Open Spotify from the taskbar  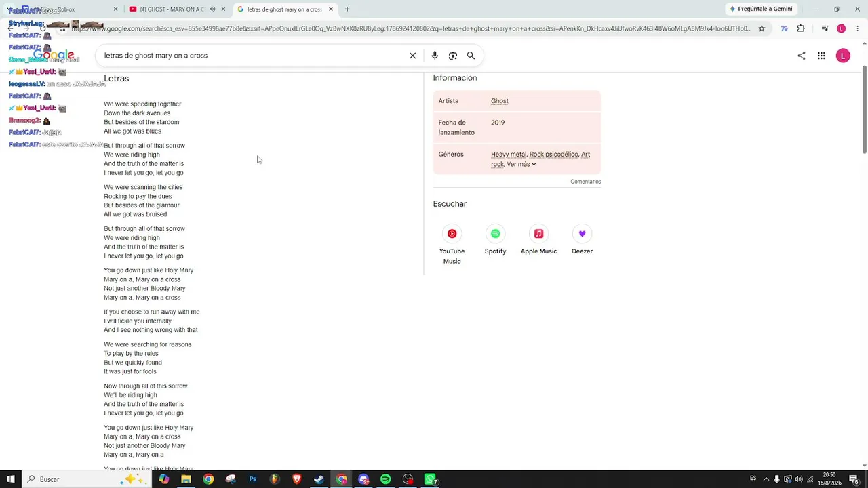[385, 479]
